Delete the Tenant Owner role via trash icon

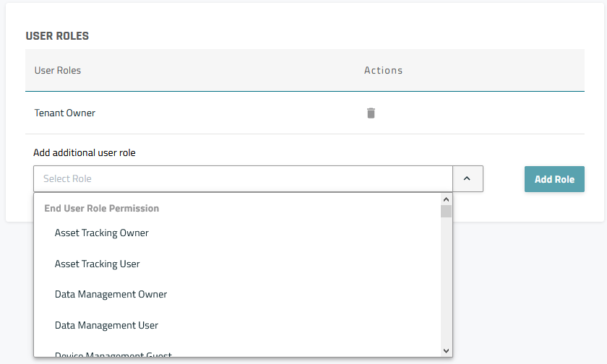371,113
